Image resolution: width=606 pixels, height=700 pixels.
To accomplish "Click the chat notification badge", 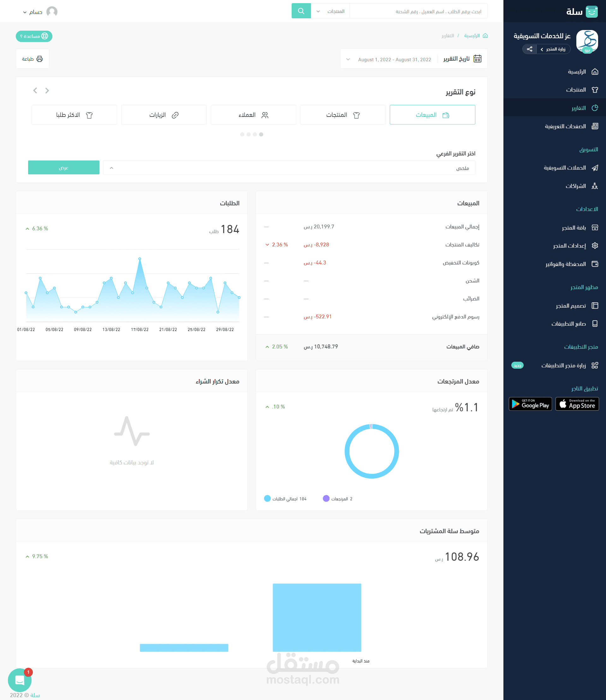I will 28,672.
